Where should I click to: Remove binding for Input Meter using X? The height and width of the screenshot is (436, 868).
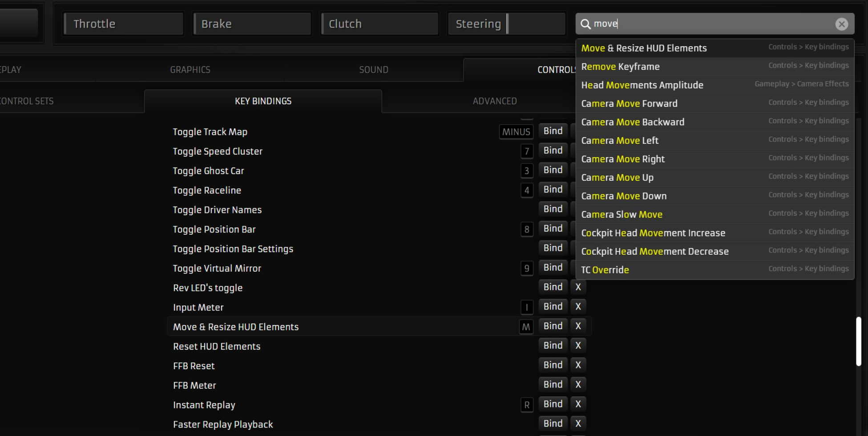click(x=578, y=306)
